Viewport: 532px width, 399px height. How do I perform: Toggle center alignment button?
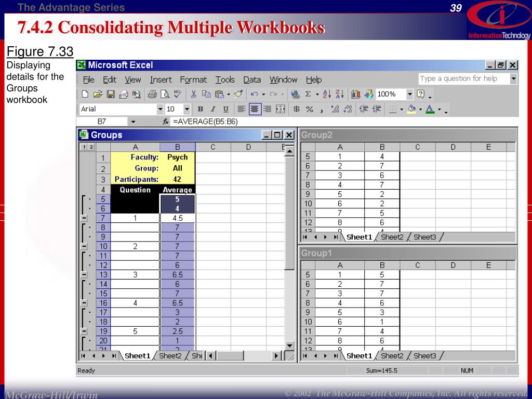255,109
